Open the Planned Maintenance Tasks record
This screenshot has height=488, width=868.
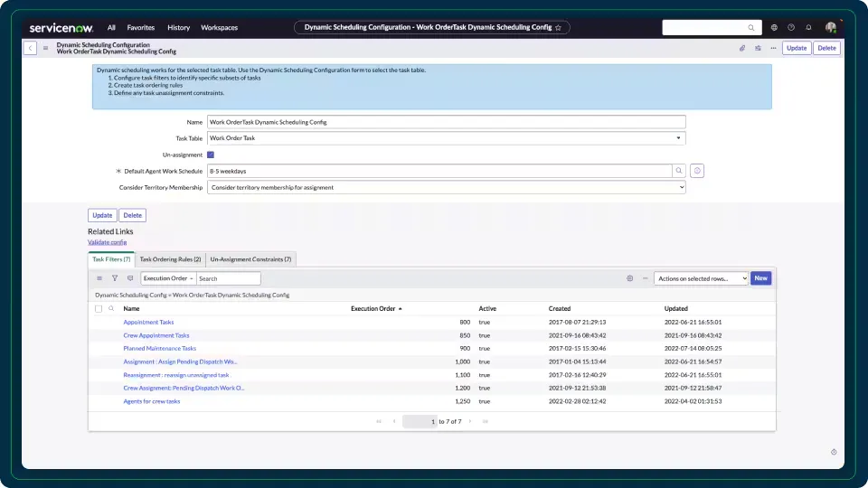tap(159, 348)
